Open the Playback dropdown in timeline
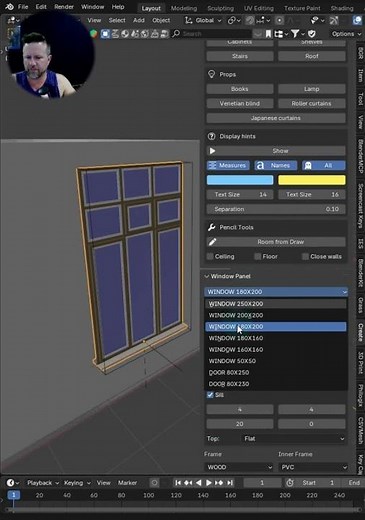 [43, 483]
